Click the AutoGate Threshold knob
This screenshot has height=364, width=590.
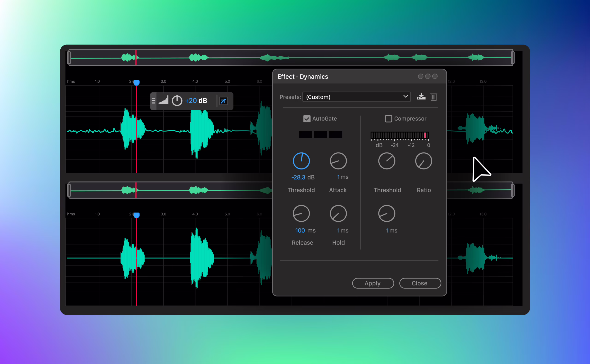click(x=301, y=161)
